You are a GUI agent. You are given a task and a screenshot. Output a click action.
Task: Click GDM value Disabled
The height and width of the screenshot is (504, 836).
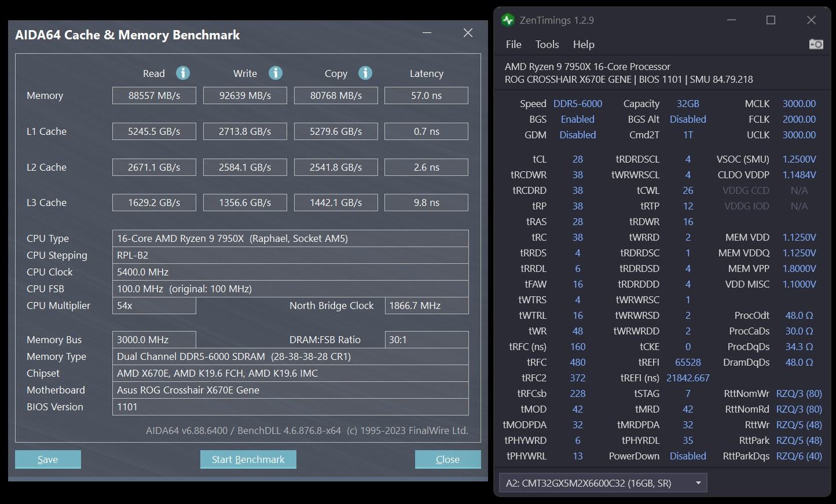[x=578, y=135]
